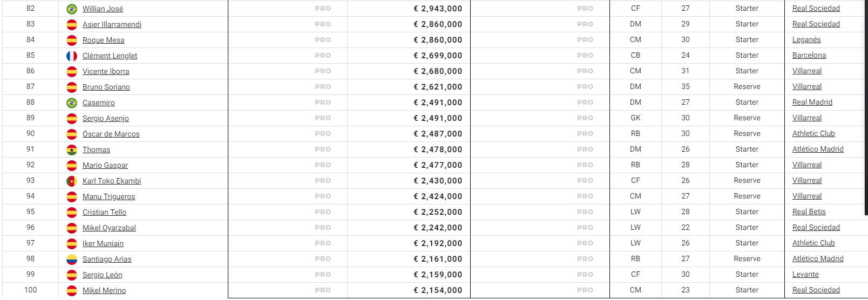Open the Leganés club link
This screenshot has width=868, height=300.
(x=806, y=39)
